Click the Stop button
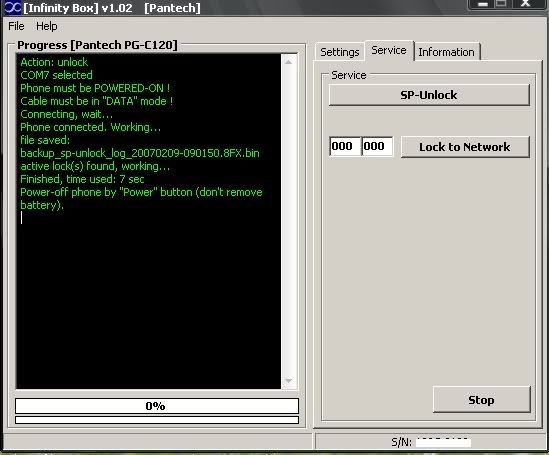Screen dimensions: 549x455 [x=481, y=400]
